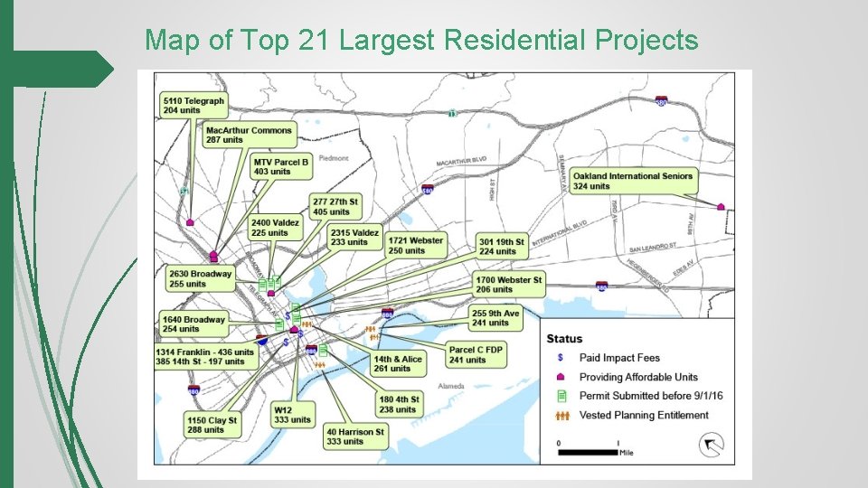
Task: Click the Permit Submitted document legend icon
Action: (x=561, y=396)
